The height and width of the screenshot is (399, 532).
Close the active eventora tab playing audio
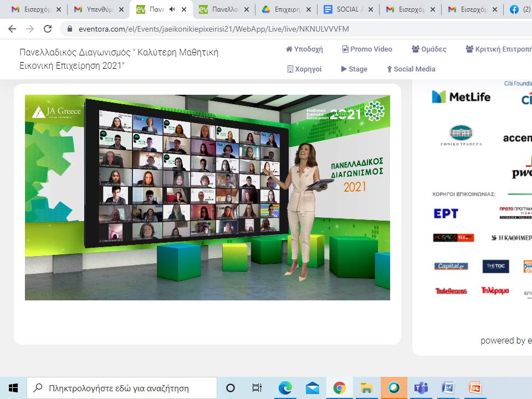[184, 9]
